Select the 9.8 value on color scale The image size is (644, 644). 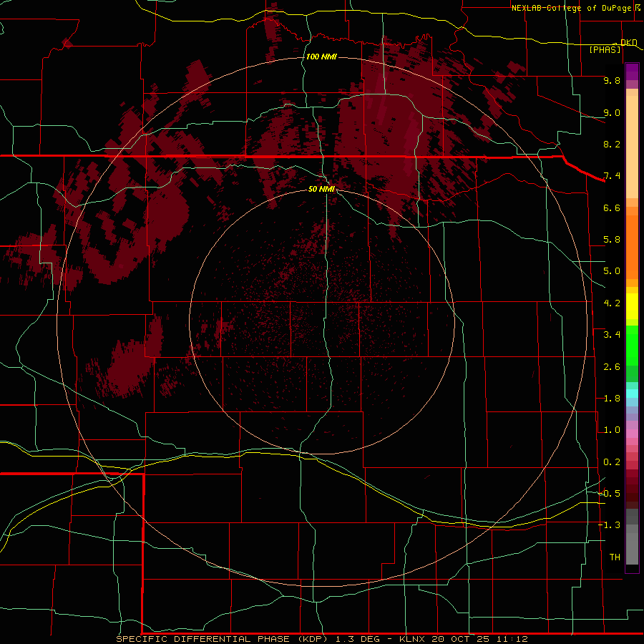click(x=612, y=80)
